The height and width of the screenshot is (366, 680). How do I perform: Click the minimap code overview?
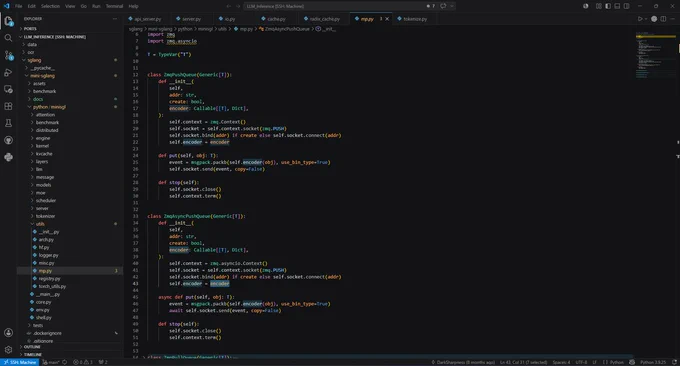(655, 56)
